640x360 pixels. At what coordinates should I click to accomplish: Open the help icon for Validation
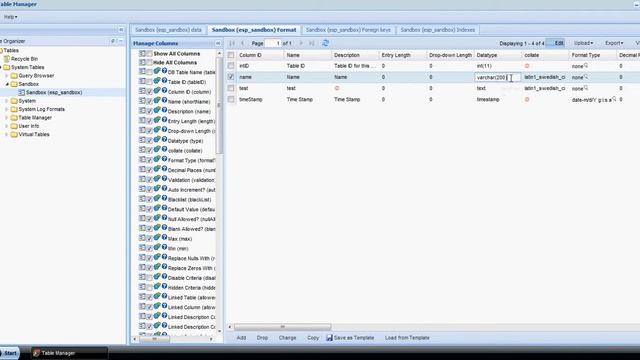click(x=164, y=179)
